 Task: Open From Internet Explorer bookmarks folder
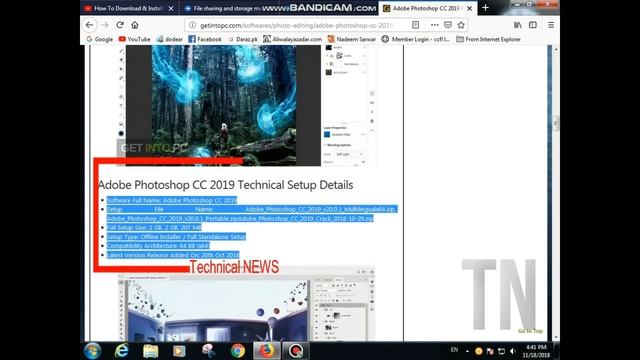(x=488, y=39)
